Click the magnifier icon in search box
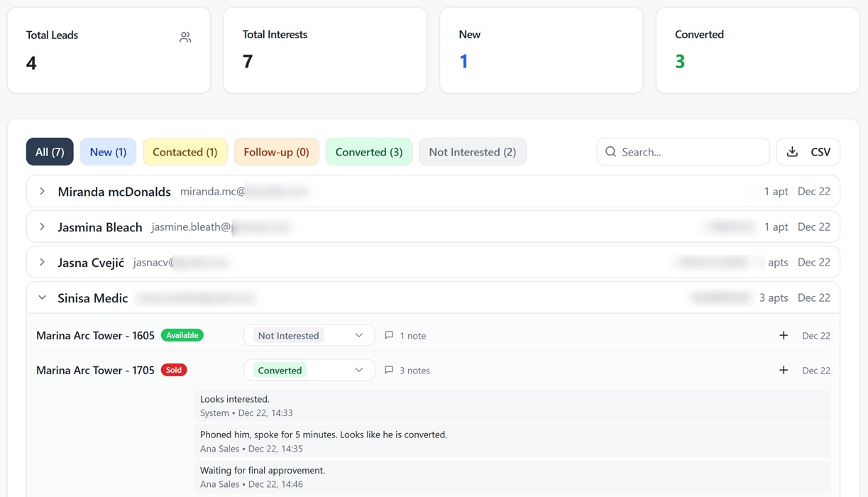Screen dimensions: 868x497 click(x=610, y=152)
